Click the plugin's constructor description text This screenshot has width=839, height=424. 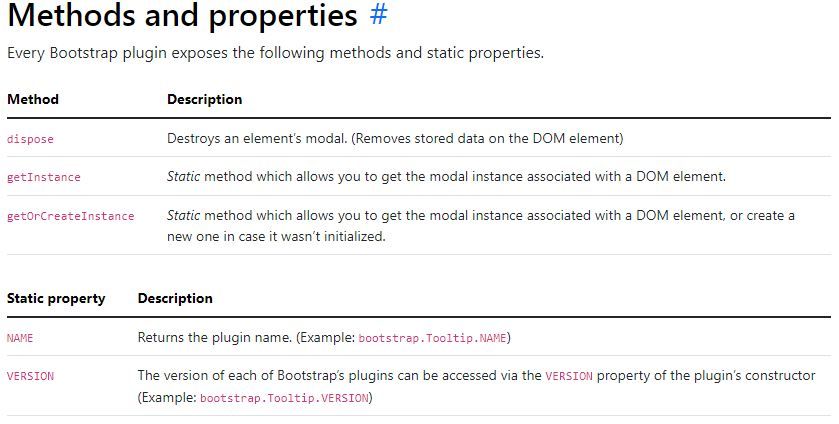pos(476,387)
